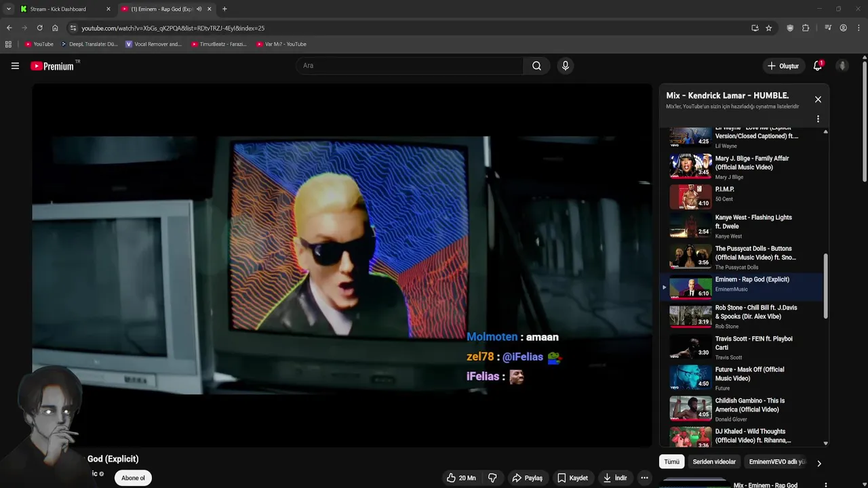The image size is (868, 488).
Task: Open the Var Mı? - YouTube bookmark
Action: pos(281,44)
